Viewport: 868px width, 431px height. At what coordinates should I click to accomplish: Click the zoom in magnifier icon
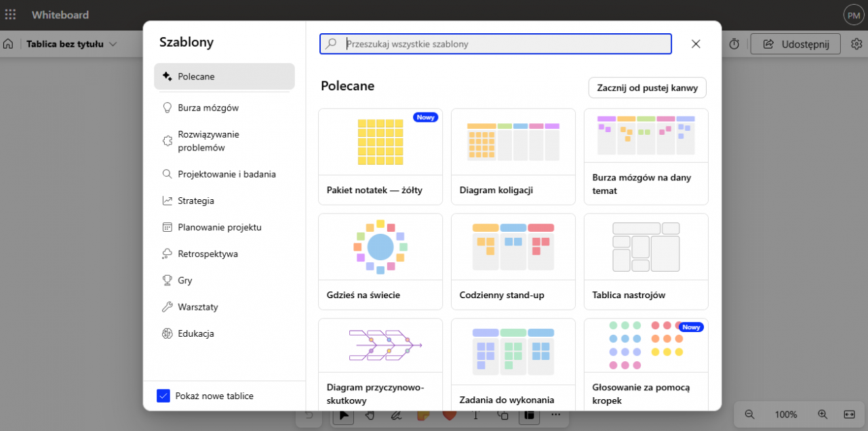pyautogui.click(x=823, y=414)
